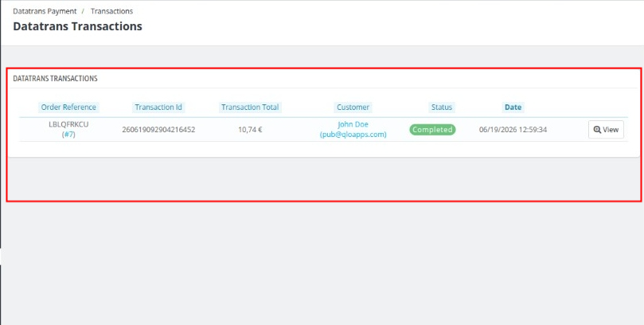Viewport: 644px width, 325px height.
Task: Click the DATATRANS TRANSACTIONS panel heading
Action: click(56, 79)
